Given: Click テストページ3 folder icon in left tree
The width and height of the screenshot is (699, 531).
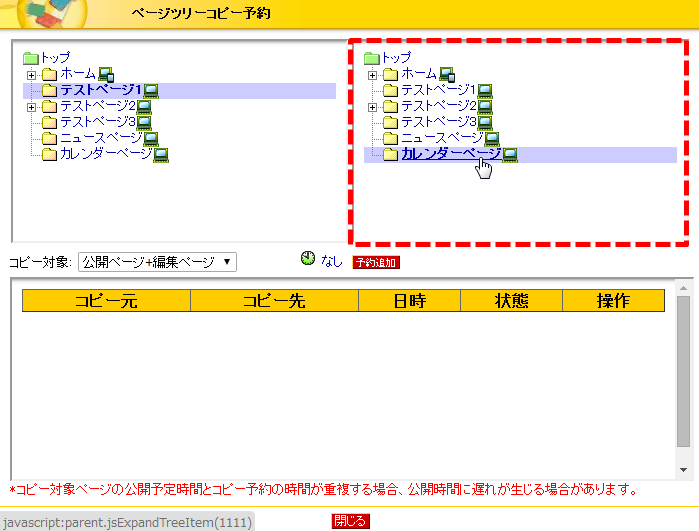Looking at the screenshot, I should [x=49, y=123].
